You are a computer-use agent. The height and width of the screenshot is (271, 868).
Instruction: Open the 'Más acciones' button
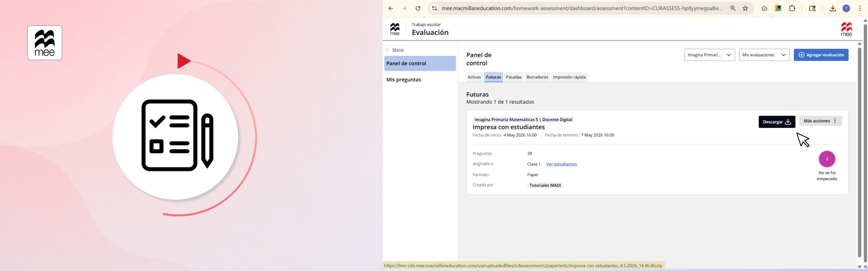[x=821, y=121]
